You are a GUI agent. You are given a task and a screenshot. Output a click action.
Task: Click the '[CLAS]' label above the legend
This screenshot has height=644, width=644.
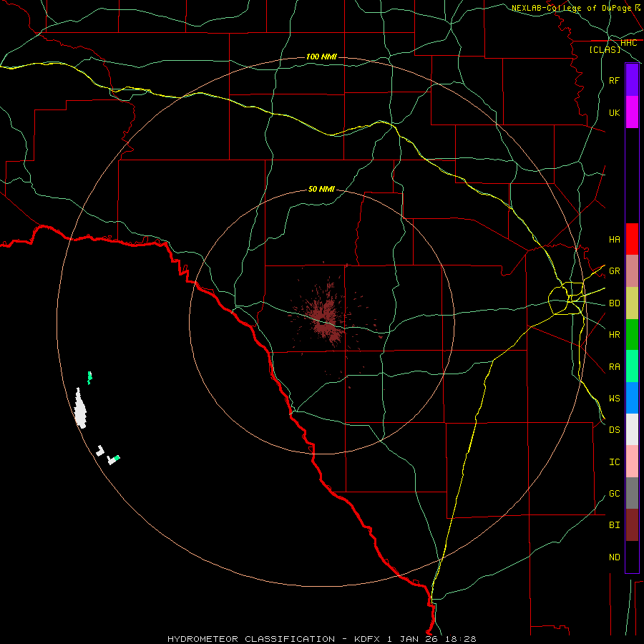tap(605, 49)
